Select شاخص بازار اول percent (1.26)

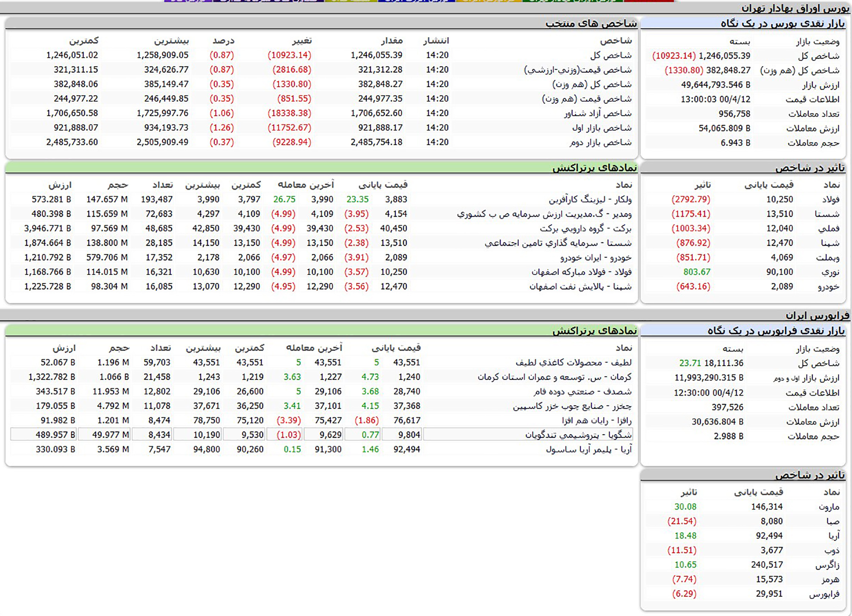(222, 128)
